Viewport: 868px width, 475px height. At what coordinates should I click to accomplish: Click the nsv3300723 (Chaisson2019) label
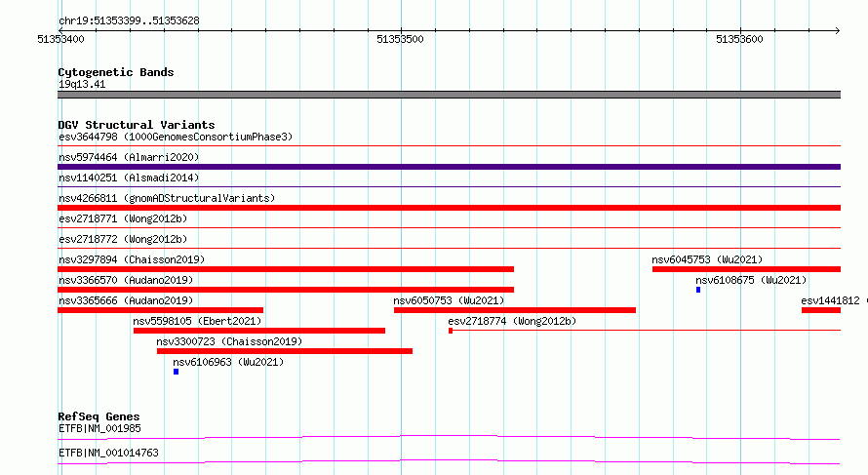pyautogui.click(x=229, y=341)
